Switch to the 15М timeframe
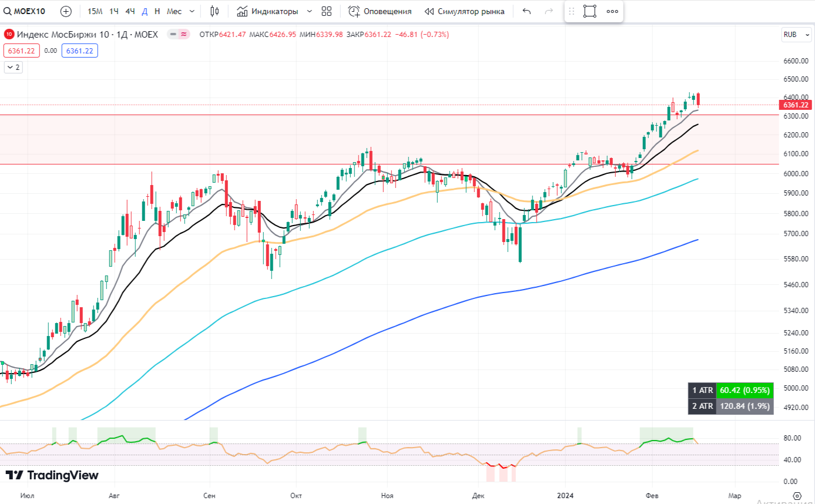 (x=95, y=11)
